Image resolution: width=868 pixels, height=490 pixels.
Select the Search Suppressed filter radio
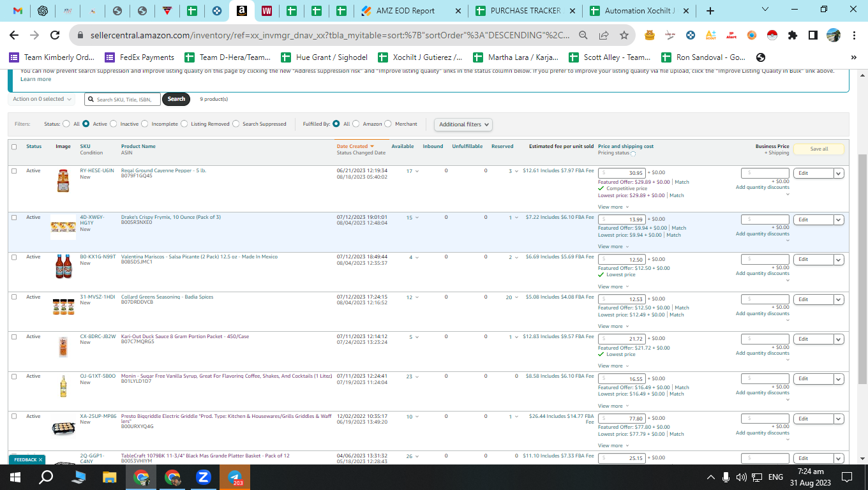(236, 124)
